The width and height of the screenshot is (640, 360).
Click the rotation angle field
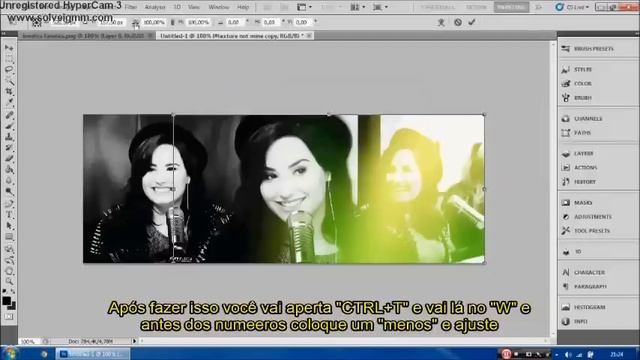234,22
